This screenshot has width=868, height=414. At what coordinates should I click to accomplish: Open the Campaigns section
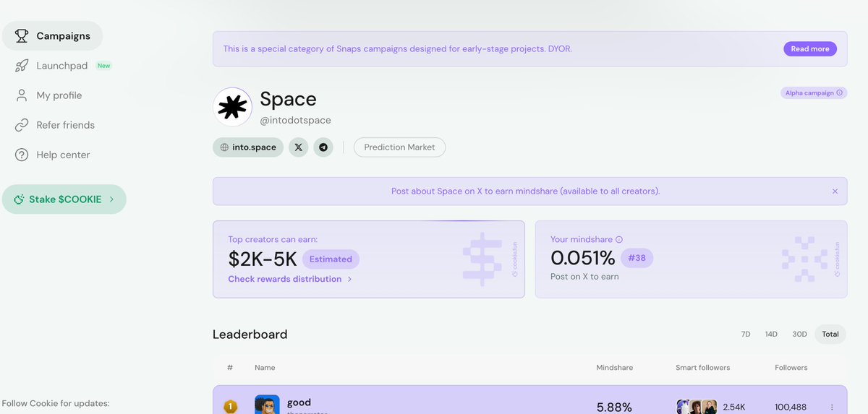[x=52, y=36]
